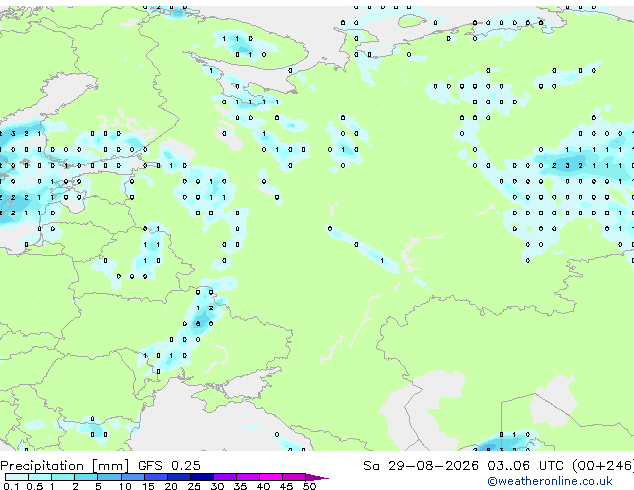This screenshot has width=634, height=490.
Task: Click the 'Sa 29-08-2026' date text
Action: 421,466
